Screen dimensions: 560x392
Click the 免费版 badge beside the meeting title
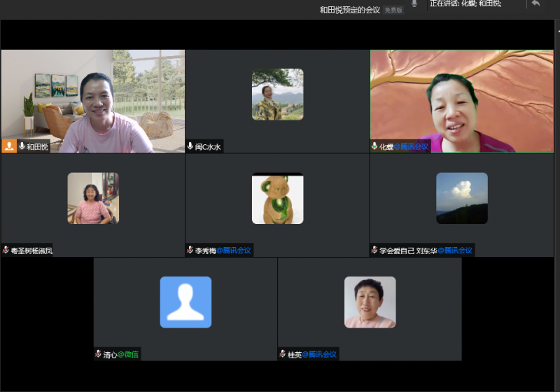click(x=393, y=10)
